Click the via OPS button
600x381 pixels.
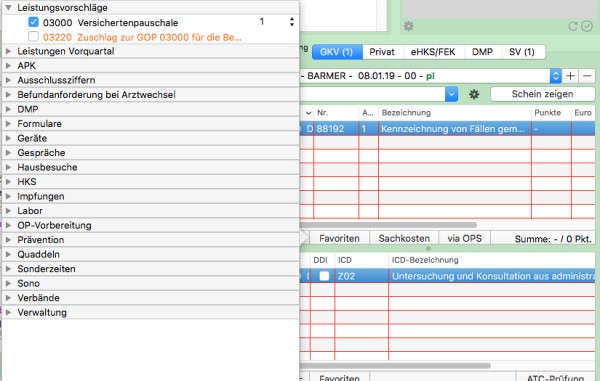[x=465, y=238]
